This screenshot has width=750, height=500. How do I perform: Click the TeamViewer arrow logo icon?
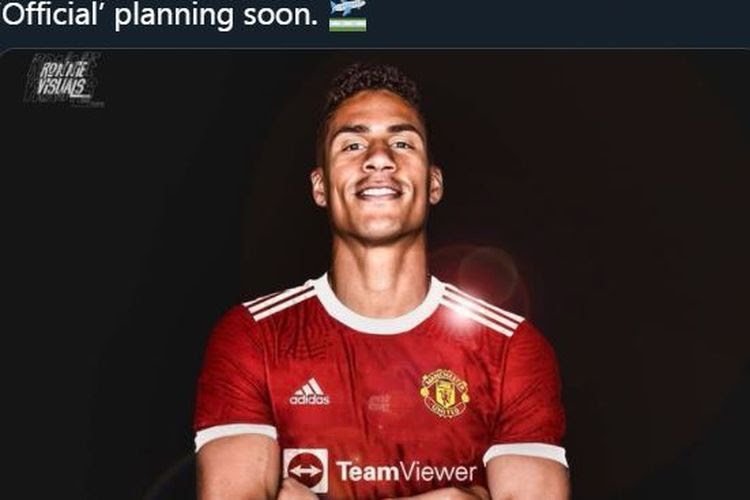point(306,470)
